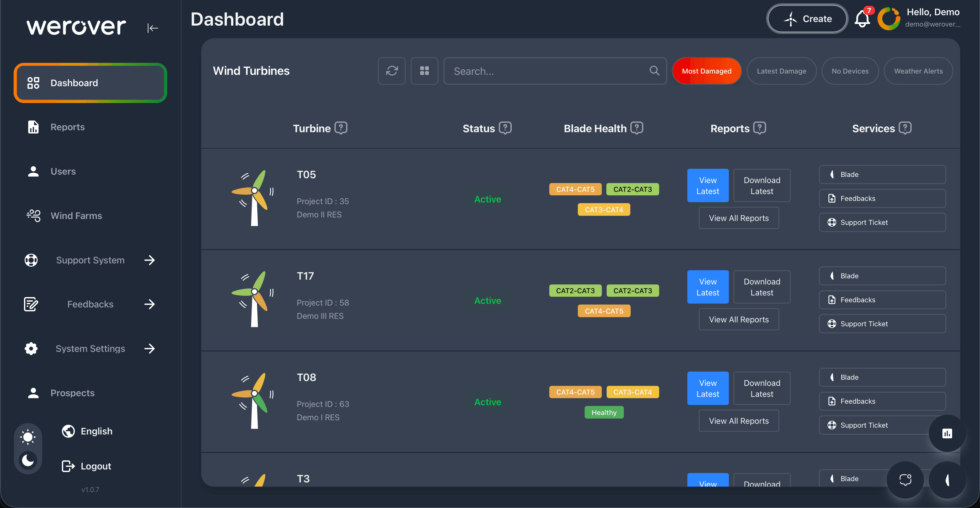Open Blade service for T17
This screenshot has height=508, width=980.
pos(882,276)
